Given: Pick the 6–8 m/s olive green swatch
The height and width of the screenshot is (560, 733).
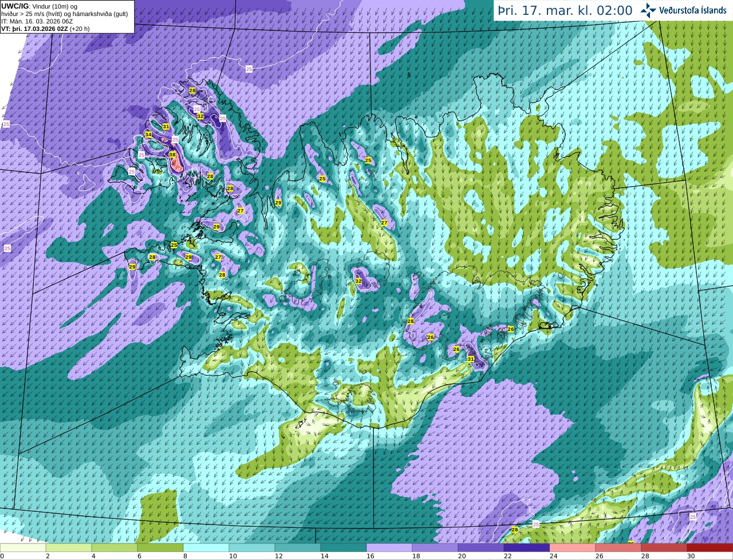Looking at the screenshot, I should 160,548.
